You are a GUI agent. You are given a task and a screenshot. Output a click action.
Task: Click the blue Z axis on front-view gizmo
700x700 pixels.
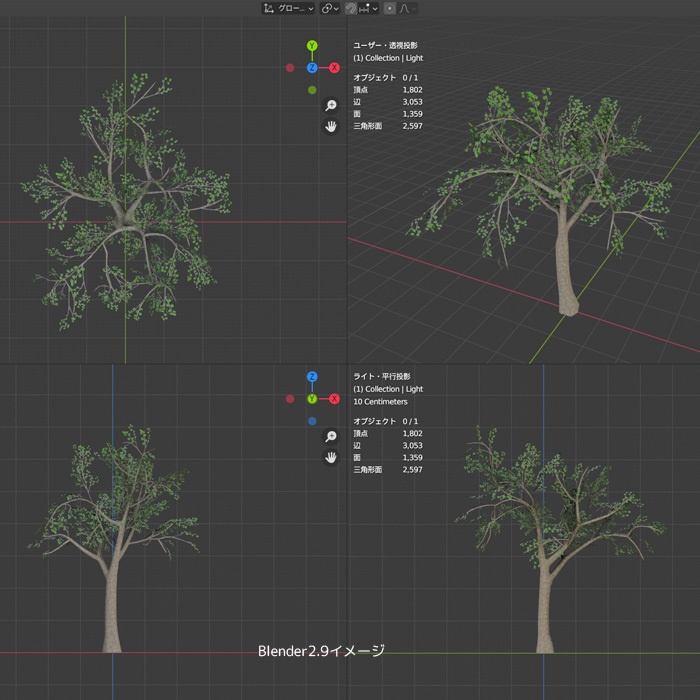[312, 377]
